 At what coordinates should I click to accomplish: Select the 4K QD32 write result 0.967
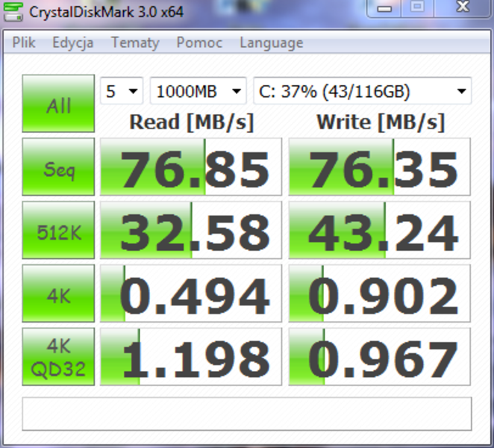(379, 357)
